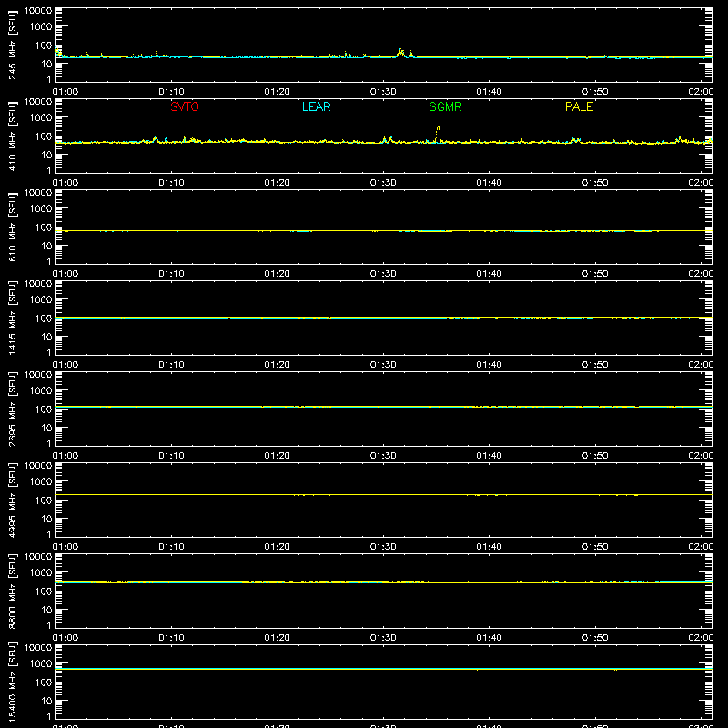
Task: Select the 410 MHz [SFU] axis label
Action: pos(12,136)
